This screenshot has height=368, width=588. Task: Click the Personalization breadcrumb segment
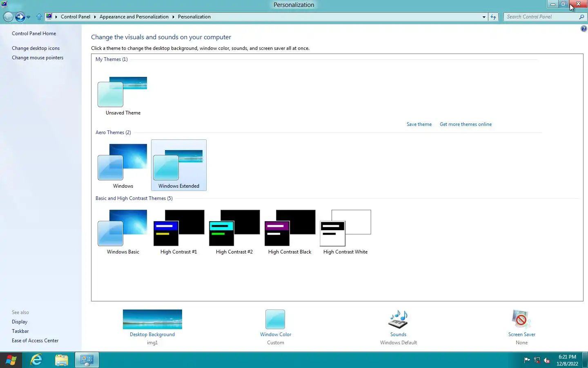(194, 17)
